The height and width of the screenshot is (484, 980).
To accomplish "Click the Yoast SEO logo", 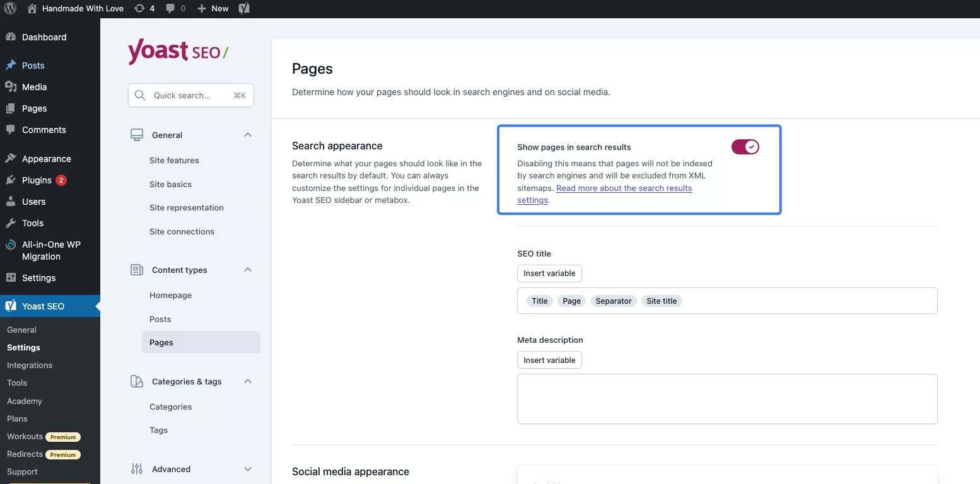I will click(178, 52).
